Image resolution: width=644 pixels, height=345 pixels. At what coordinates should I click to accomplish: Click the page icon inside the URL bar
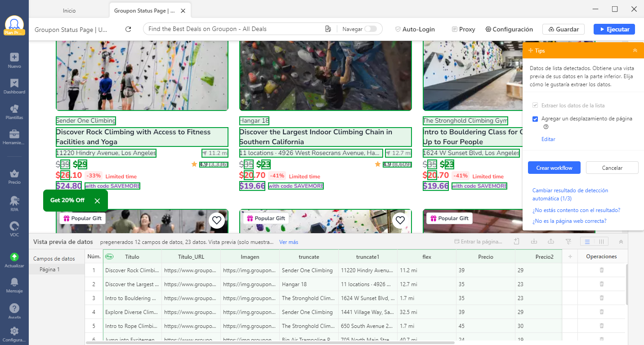[328, 29]
